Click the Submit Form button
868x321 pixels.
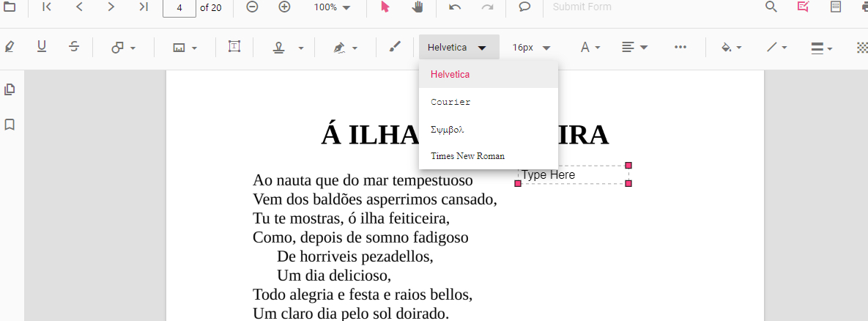[x=582, y=7]
